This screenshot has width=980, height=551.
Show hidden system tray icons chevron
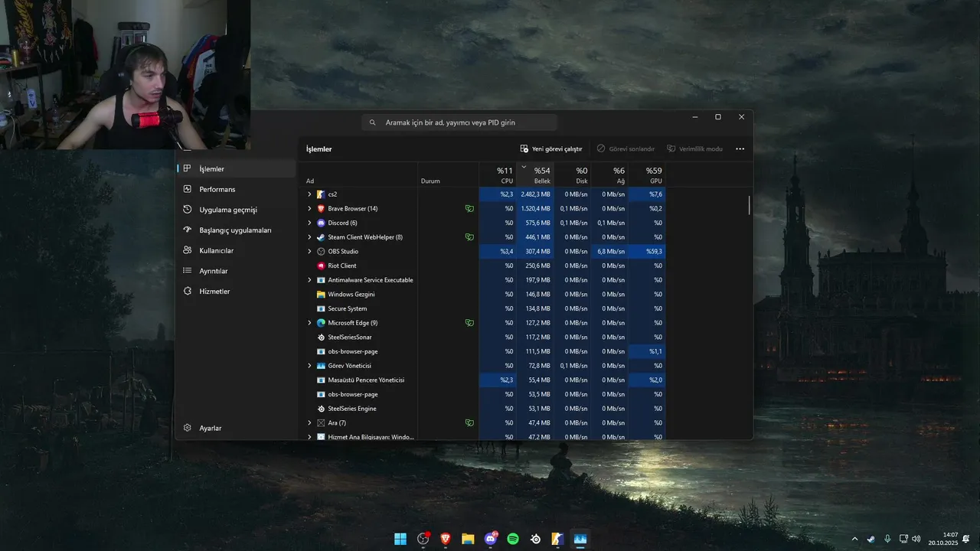(854, 539)
